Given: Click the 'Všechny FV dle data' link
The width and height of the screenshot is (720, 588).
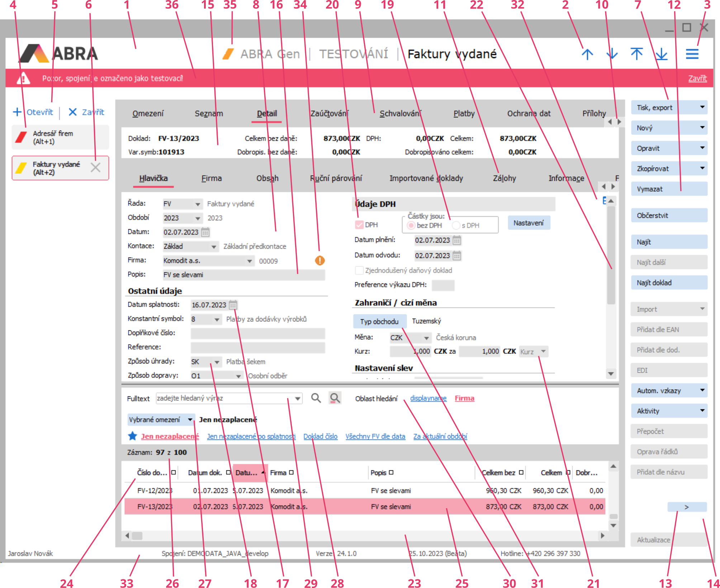Looking at the screenshot, I should point(375,436).
